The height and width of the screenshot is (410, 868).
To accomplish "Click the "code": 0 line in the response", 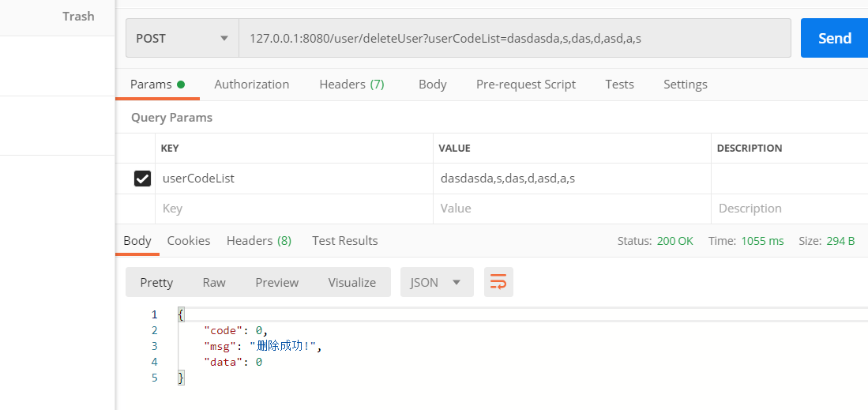I will click(x=236, y=331).
